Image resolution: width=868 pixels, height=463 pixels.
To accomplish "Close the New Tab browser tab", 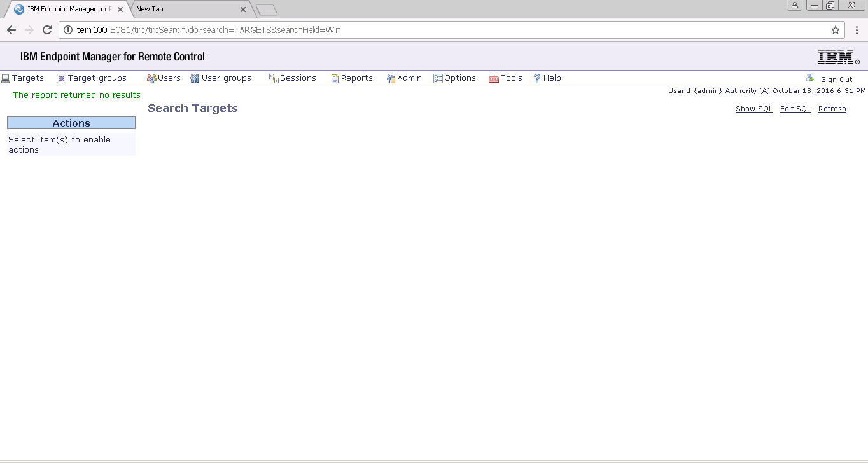I will tap(242, 10).
